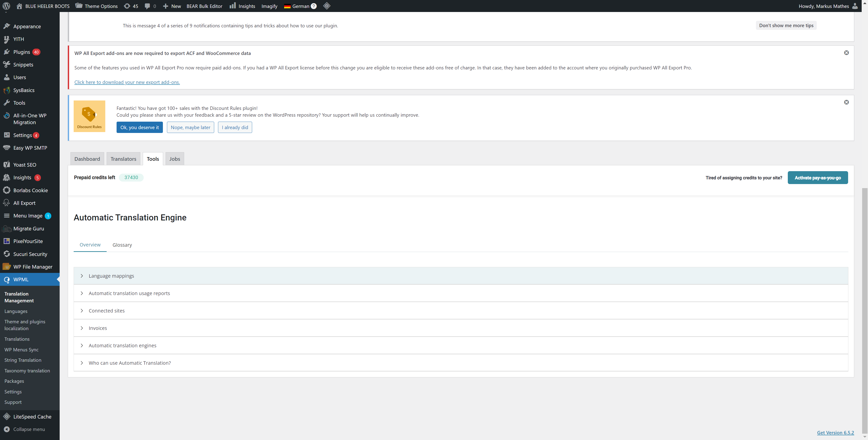Screen dimensions: 868x440
Task: Click Borlabs Cookie icon
Action: (x=7, y=190)
